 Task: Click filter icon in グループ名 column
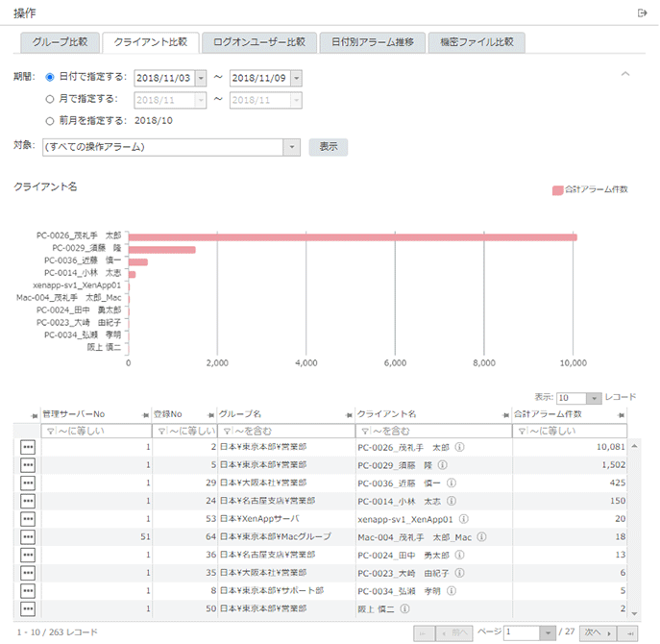(226, 432)
